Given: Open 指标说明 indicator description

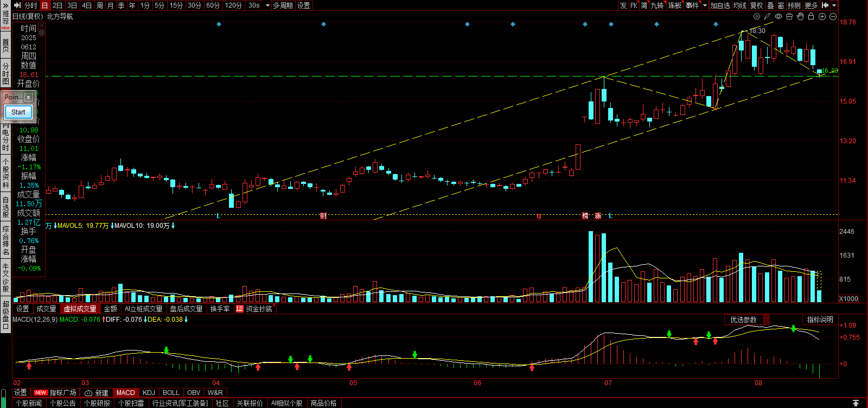Looking at the screenshot, I should coord(820,320).
